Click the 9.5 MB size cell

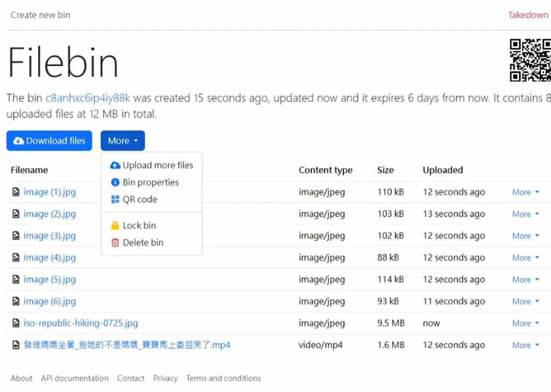[x=391, y=323]
